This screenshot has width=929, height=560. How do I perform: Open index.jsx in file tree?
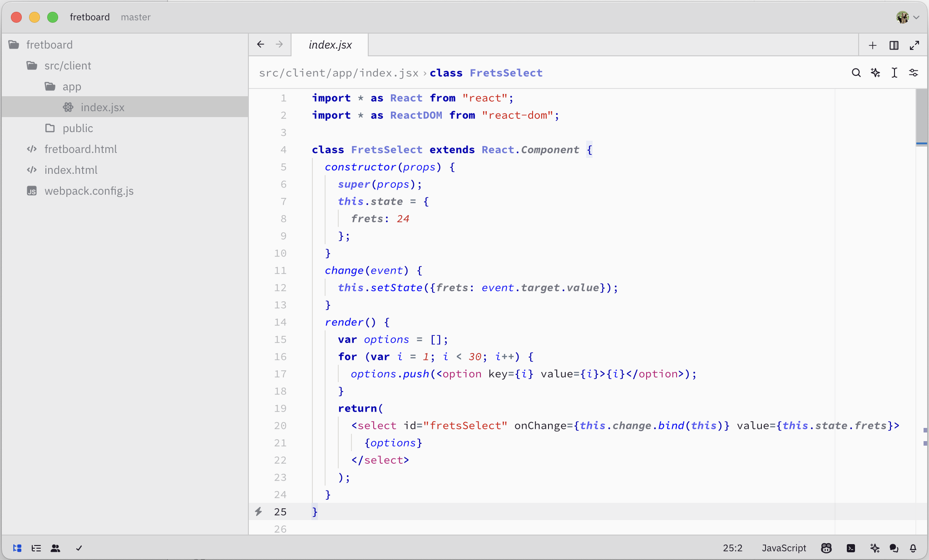point(125,107)
